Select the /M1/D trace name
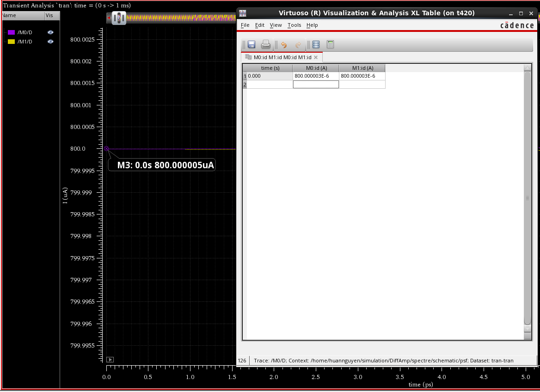This screenshot has height=392, width=540. [25, 42]
